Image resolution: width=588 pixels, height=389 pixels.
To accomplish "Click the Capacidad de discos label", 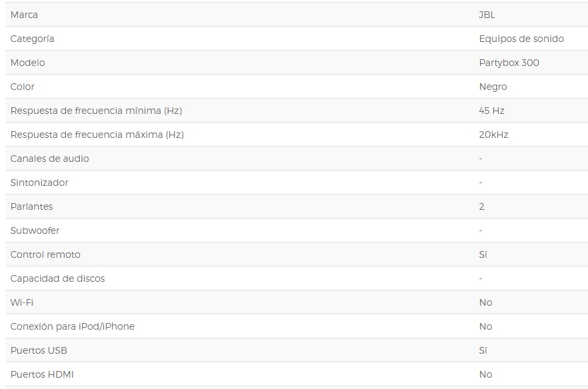I will (x=57, y=278).
